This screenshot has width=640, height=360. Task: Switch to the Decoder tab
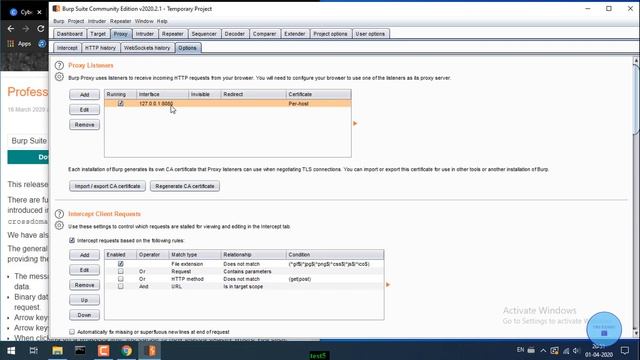point(234,34)
